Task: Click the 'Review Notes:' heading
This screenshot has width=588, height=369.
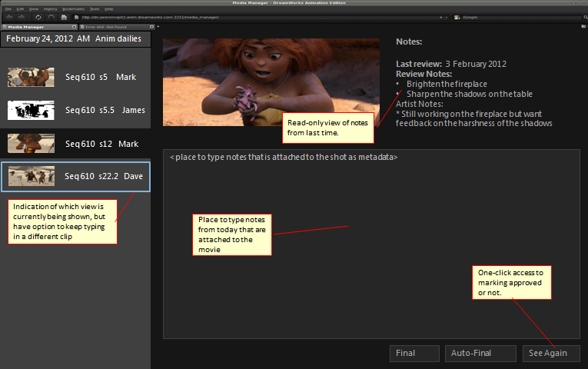Action: pos(424,75)
